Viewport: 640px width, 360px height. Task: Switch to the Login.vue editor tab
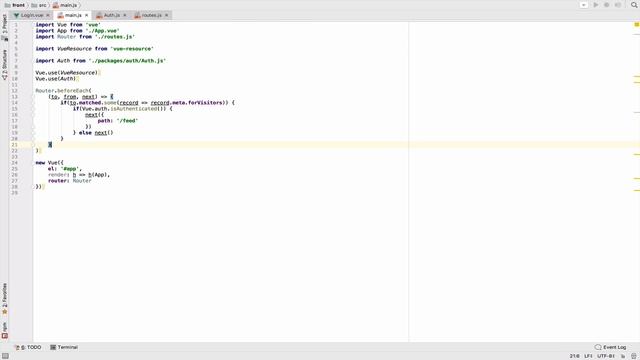click(31, 15)
